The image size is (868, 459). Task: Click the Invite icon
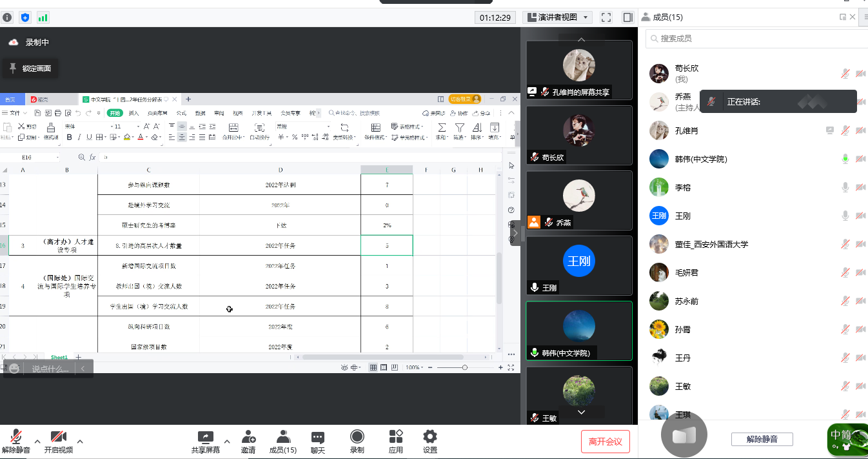pos(248,437)
